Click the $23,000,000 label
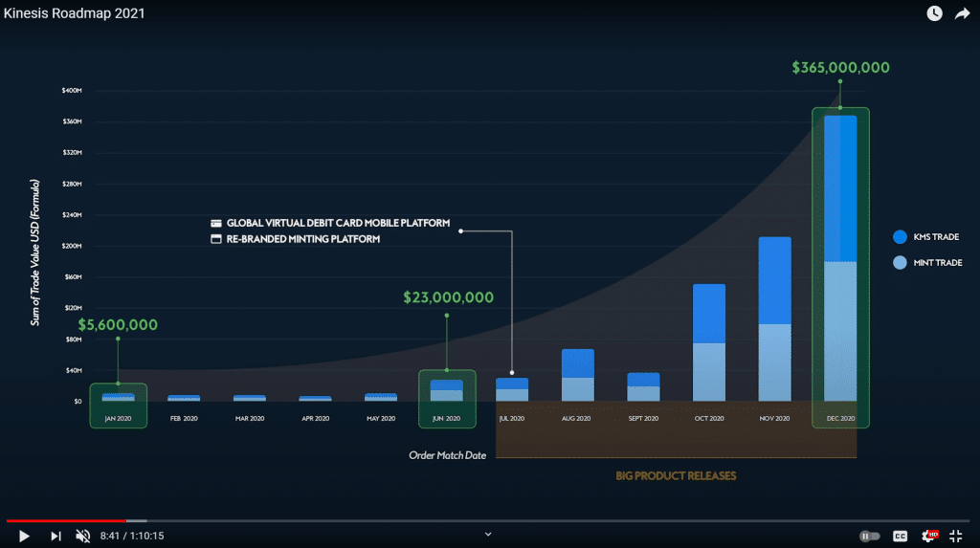 point(448,297)
